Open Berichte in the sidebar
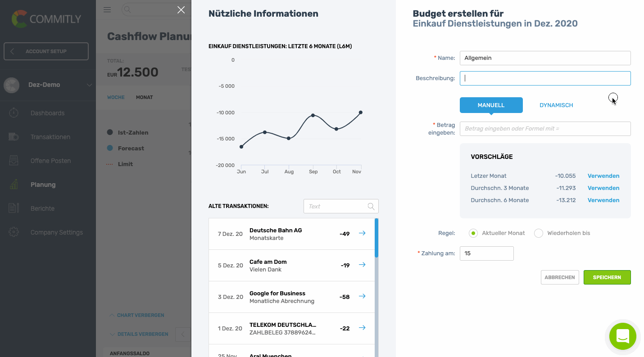Image resolution: width=644 pixels, height=357 pixels. click(x=42, y=208)
